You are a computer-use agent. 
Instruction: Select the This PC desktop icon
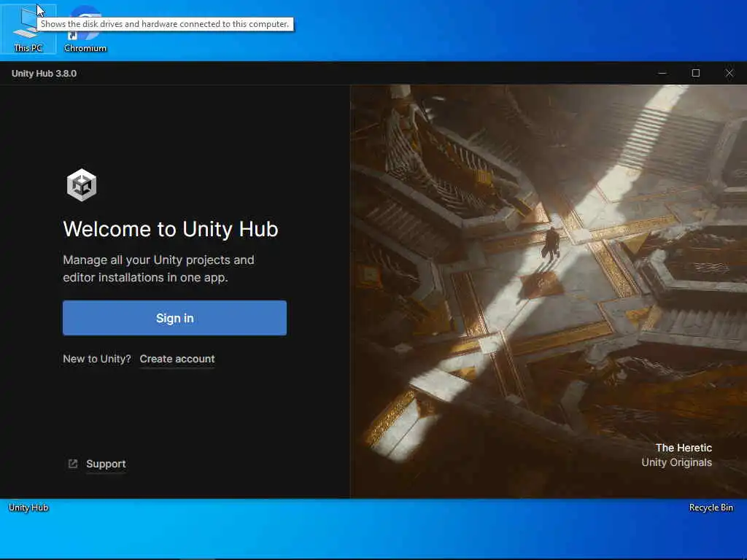[x=28, y=28]
